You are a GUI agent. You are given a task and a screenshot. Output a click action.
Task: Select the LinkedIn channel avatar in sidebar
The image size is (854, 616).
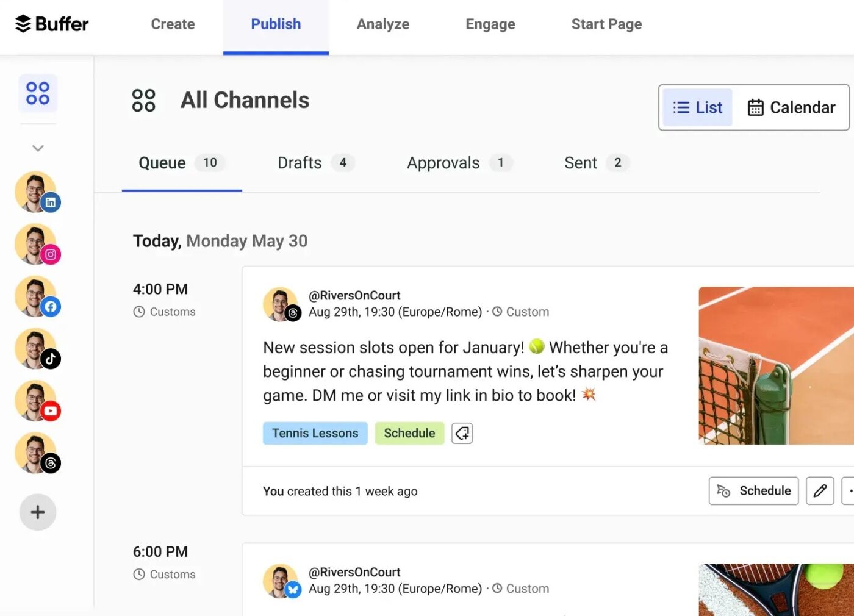[x=37, y=192]
